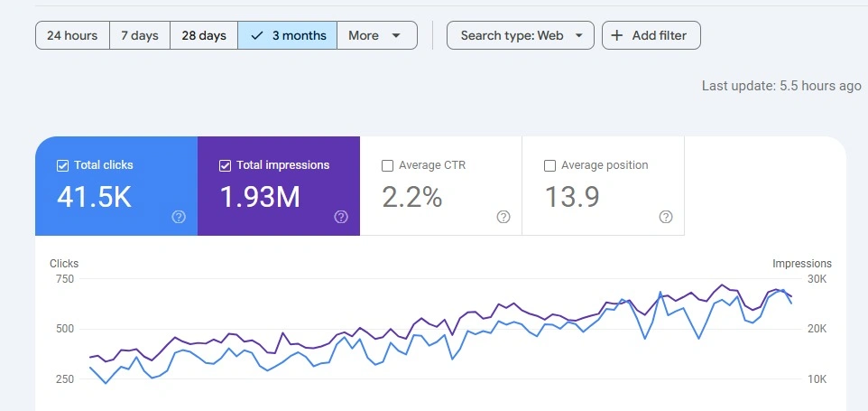This screenshot has height=411, width=868.
Task: Enable the Average position checkbox
Action: [549, 165]
